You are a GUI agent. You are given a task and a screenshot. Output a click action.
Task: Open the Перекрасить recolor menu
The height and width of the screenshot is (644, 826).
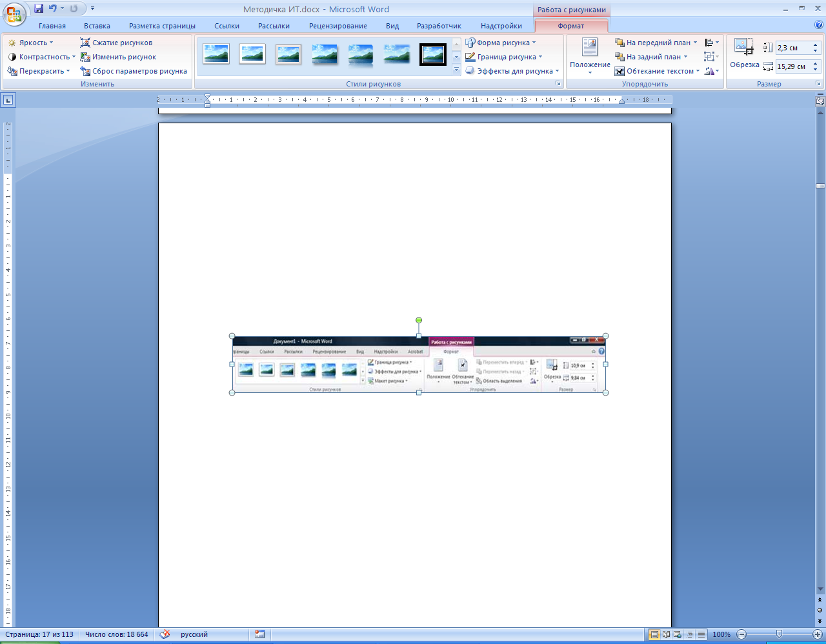coord(39,71)
